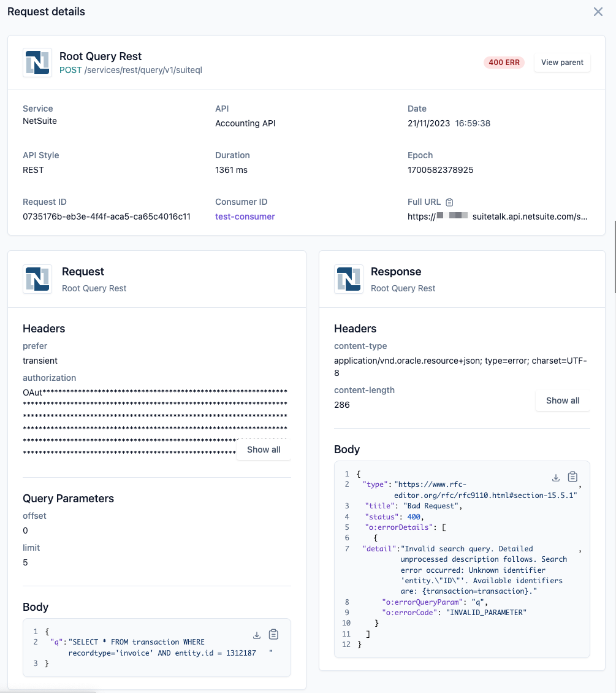Viewport: 616px width, 693px height.
Task: Download the response body JSON
Action: pyautogui.click(x=556, y=478)
